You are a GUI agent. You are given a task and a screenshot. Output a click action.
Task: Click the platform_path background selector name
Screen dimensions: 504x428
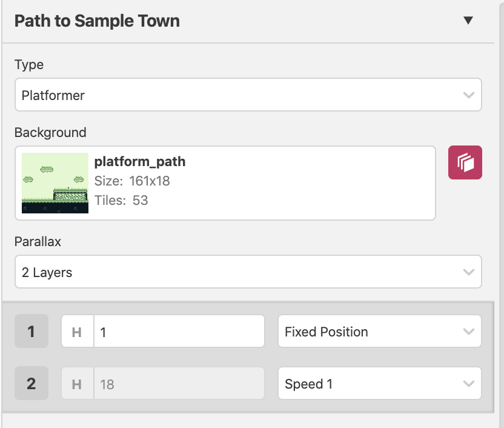(140, 161)
